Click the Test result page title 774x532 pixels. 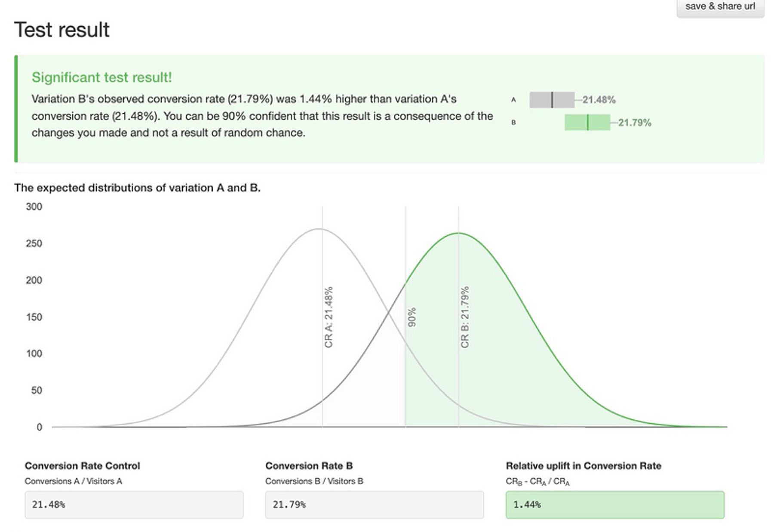pos(62,30)
